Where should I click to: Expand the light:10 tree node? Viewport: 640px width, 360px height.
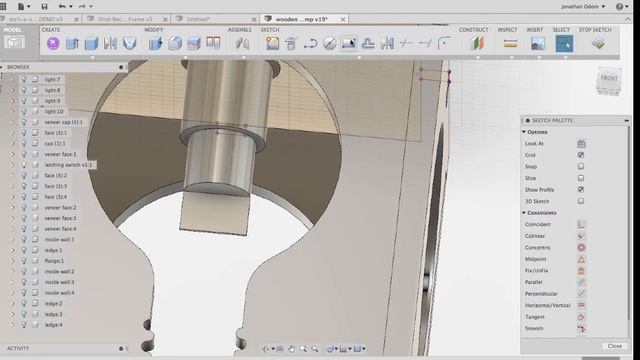[12, 111]
